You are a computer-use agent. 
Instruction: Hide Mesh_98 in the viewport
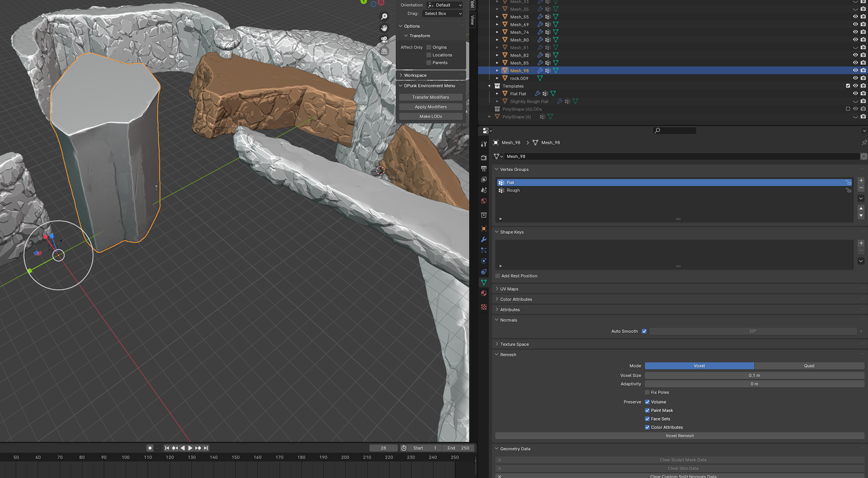point(855,70)
